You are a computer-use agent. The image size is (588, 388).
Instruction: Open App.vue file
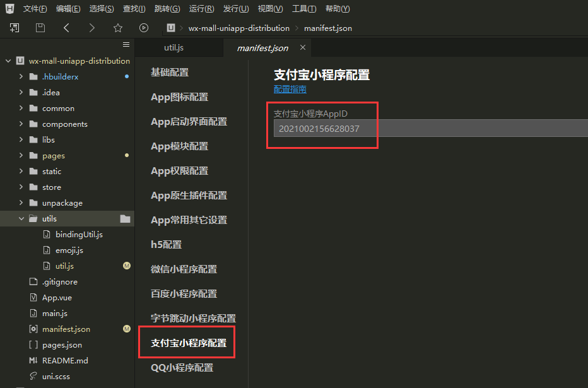click(x=57, y=297)
